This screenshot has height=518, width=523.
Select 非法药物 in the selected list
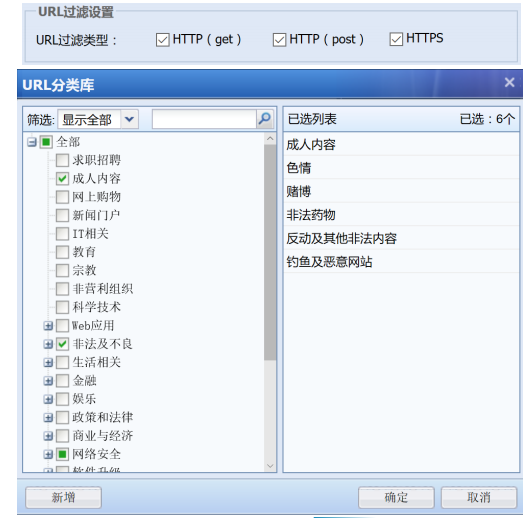coord(401,215)
